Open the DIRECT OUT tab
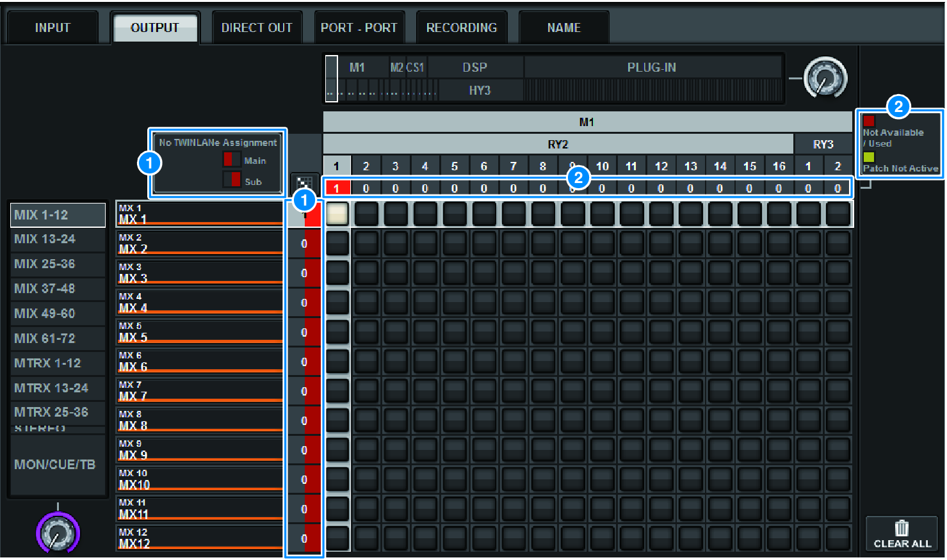 tap(257, 28)
